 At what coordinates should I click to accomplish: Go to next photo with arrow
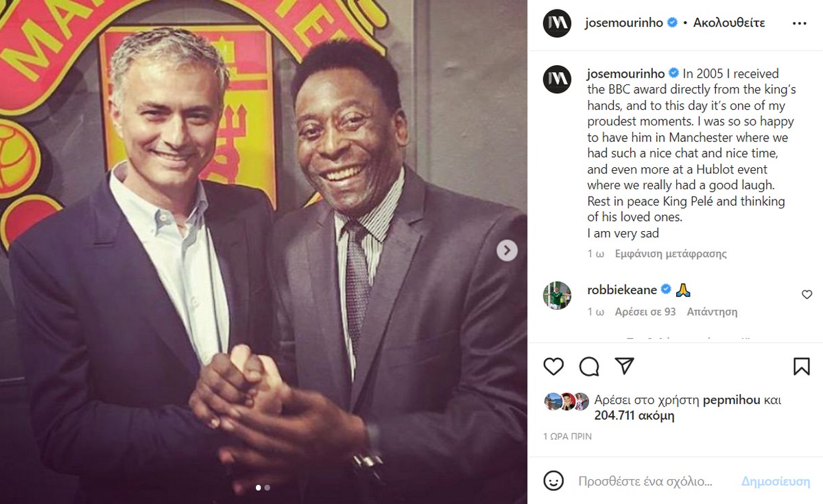click(x=507, y=251)
